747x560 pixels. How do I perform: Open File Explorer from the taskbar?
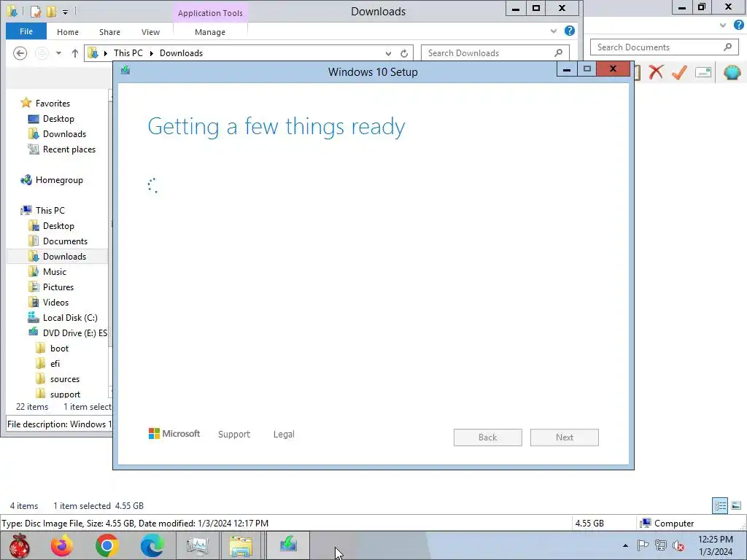pos(241,545)
